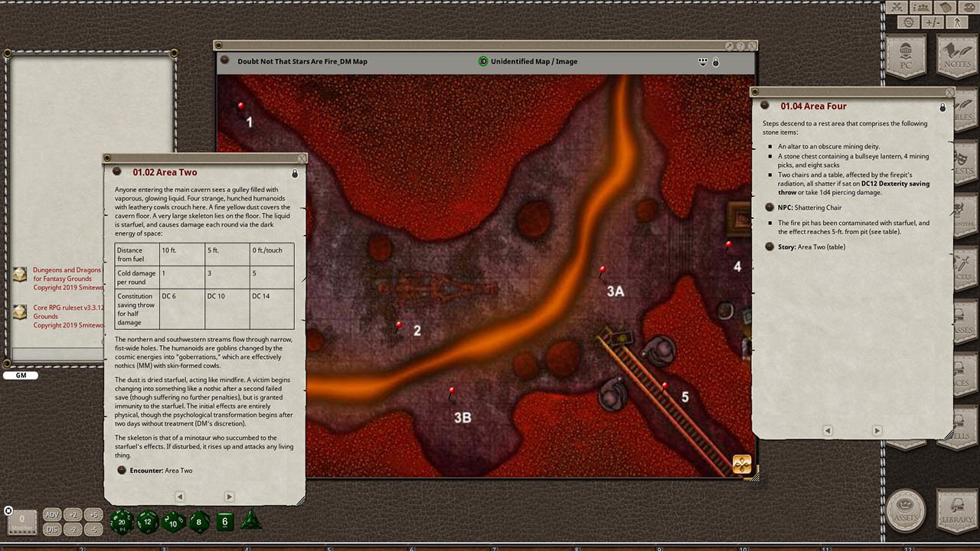Select the Doubt Not That Stars Are Fire_DM Map tab
The width and height of the screenshot is (980, 551).
[x=302, y=61]
